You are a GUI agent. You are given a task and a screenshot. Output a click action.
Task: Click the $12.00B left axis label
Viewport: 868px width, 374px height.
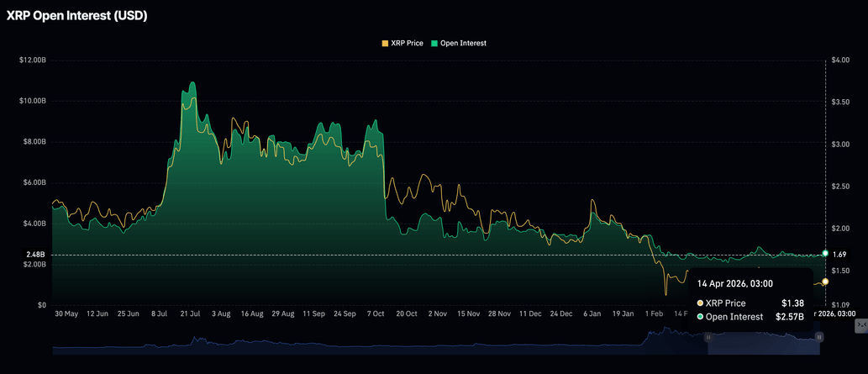pos(32,60)
